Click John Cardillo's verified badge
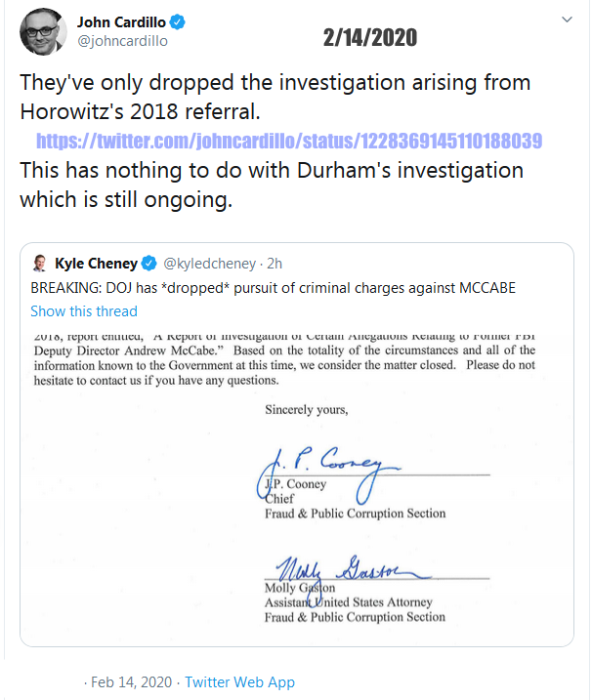This screenshot has height=700, width=592. click(x=180, y=21)
